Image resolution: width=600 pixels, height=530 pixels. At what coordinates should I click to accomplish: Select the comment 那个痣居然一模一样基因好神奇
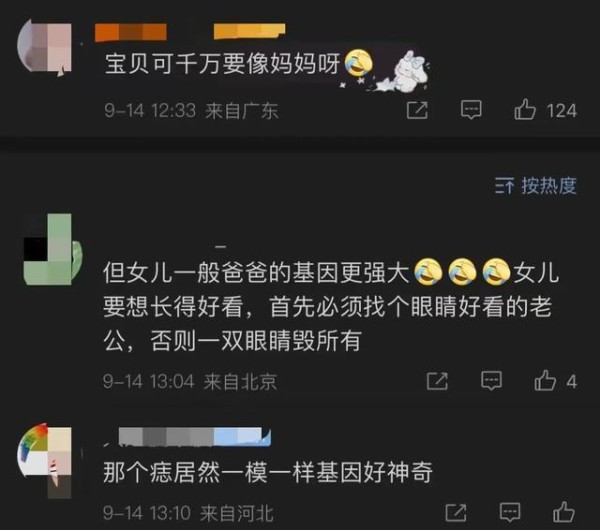pos(268,472)
